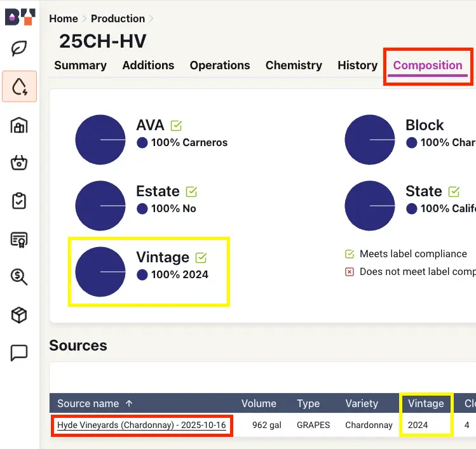This screenshot has width=476, height=449.
Task: Sort by Source name column arrow
Action: click(x=130, y=404)
